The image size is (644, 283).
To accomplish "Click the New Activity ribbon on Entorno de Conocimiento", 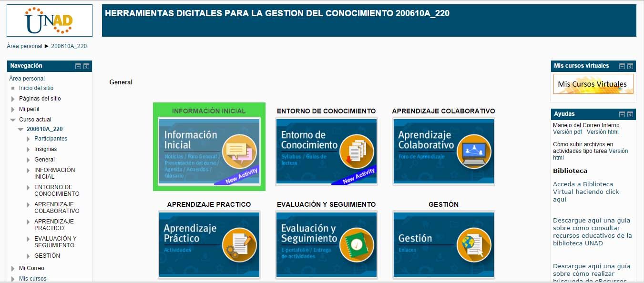I will pos(354,175).
